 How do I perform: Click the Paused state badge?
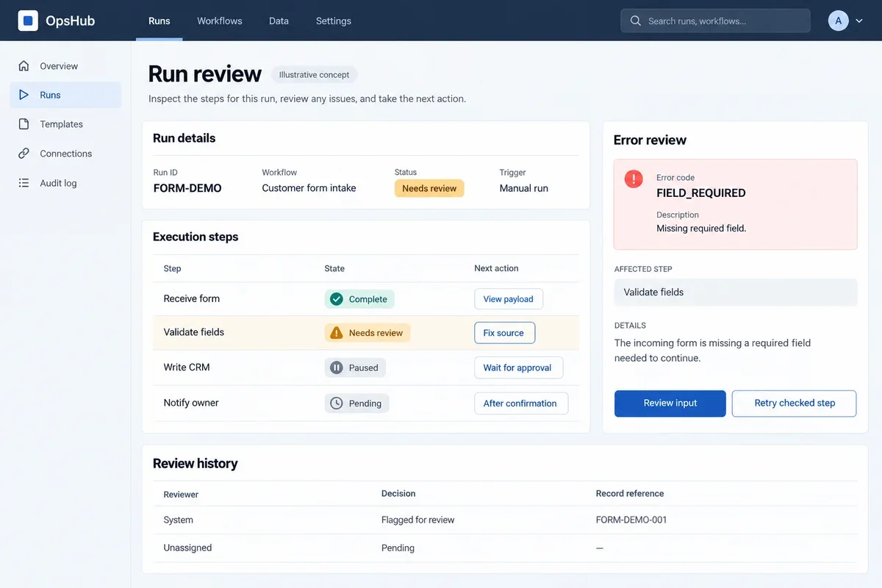[355, 367]
